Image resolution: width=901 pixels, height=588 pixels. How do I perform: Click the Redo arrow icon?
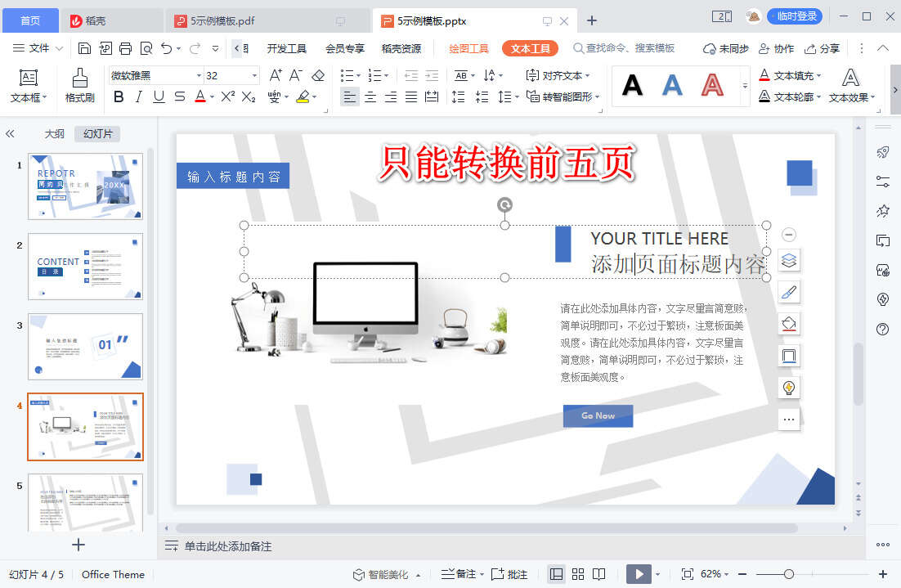tap(195, 48)
